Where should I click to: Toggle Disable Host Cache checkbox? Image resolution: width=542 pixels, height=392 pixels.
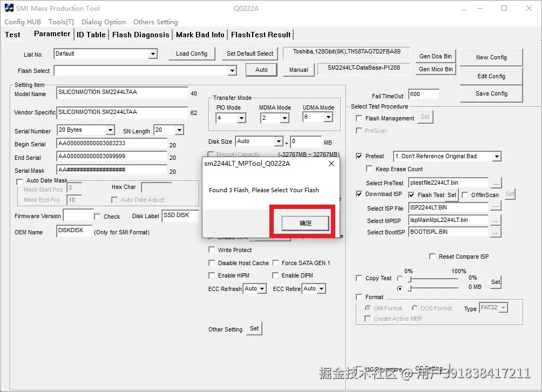212,263
